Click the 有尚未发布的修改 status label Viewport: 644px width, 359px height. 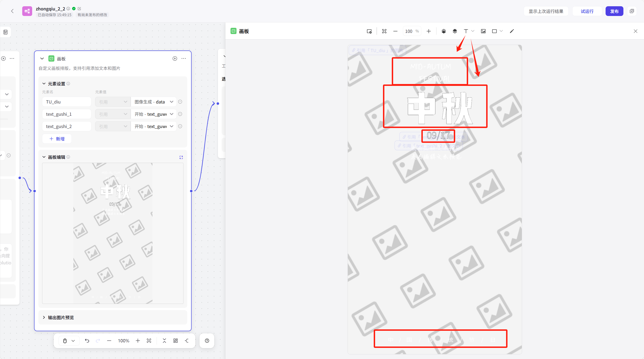(92, 15)
